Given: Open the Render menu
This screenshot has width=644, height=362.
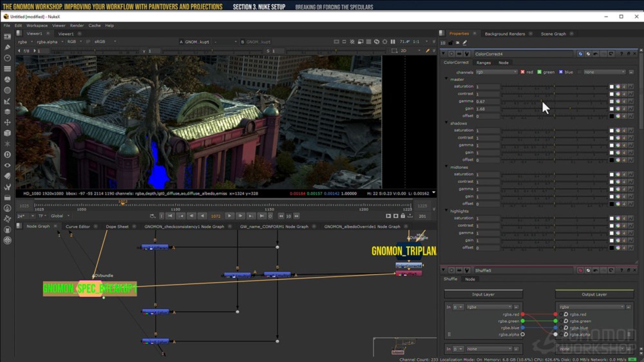Looking at the screenshot, I should [77, 26].
